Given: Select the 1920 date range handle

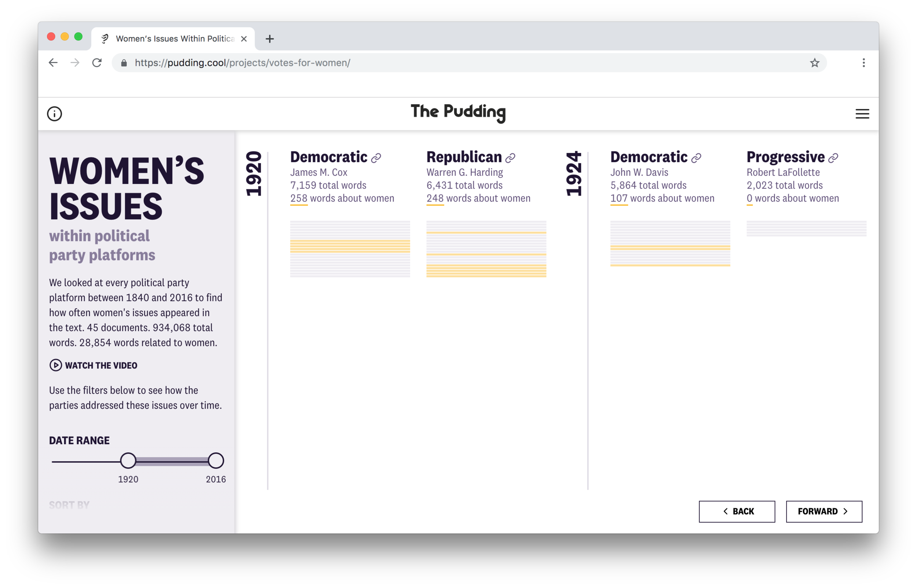Looking at the screenshot, I should point(128,460).
